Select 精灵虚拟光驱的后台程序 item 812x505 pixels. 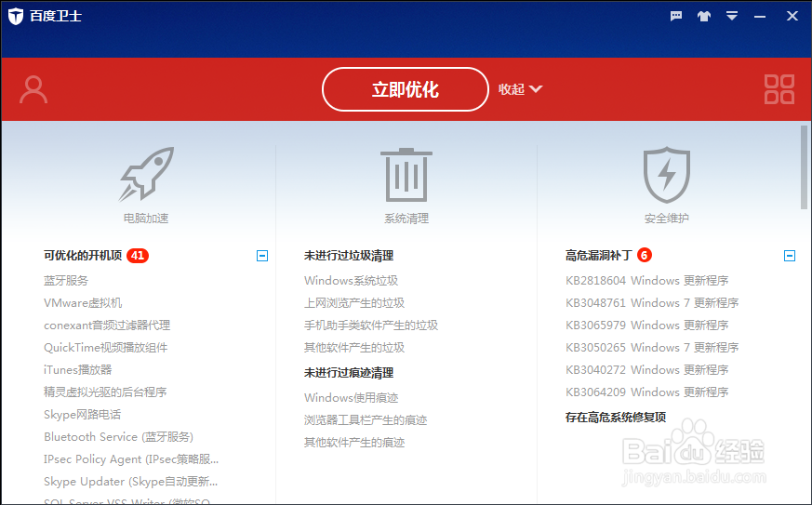tap(105, 392)
